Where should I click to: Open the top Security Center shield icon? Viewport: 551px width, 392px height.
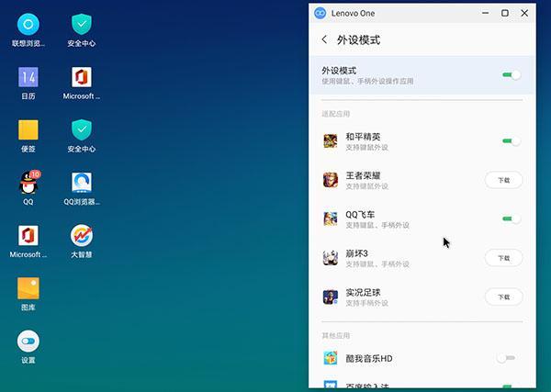pos(82,24)
